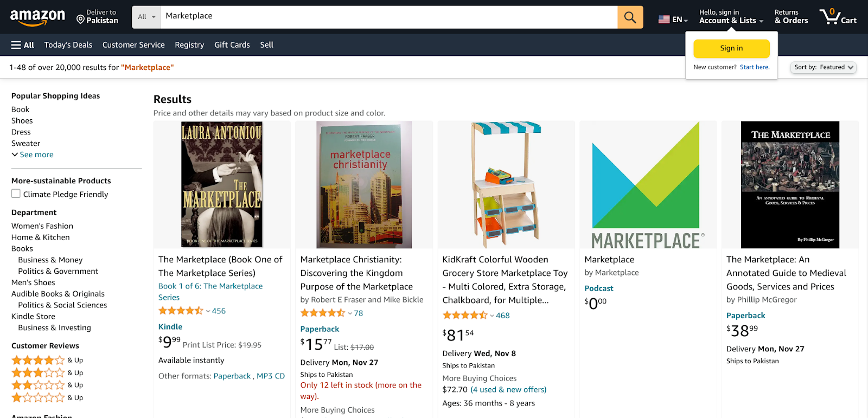Screen dimensions: 868x418
Task: Click the orange search magnifier button
Action: [630, 17]
